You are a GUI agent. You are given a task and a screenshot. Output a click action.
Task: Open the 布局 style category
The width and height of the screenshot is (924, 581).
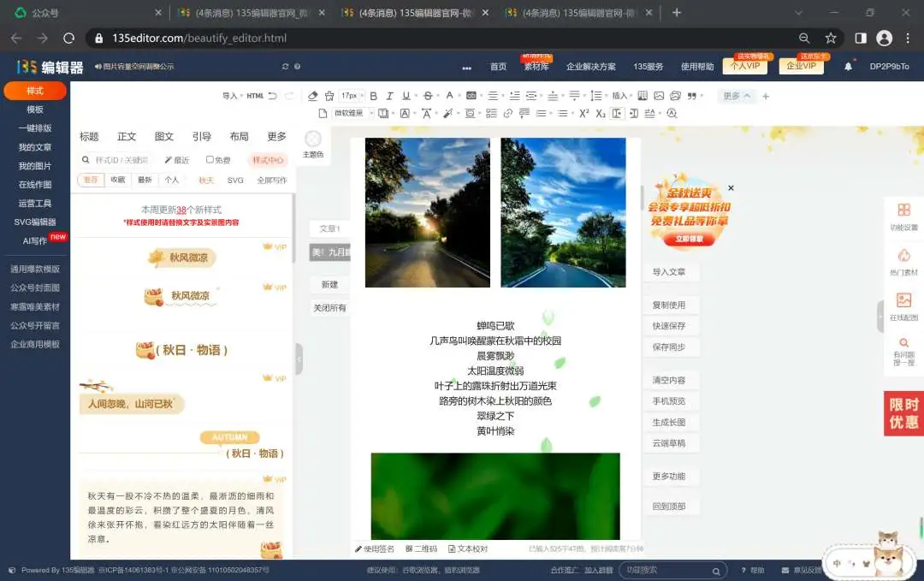(239, 137)
